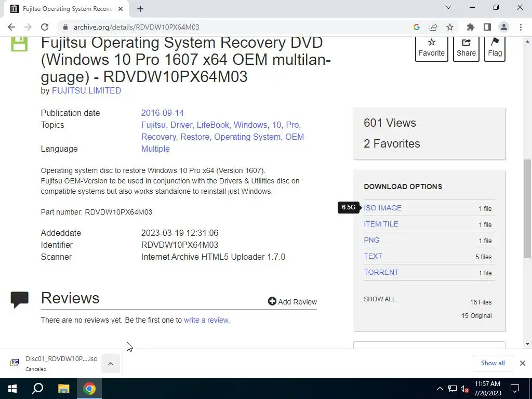The width and height of the screenshot is (532, 399).
Task: Open the 2016-09-14 publication date link
Action: tap(162, 113)
